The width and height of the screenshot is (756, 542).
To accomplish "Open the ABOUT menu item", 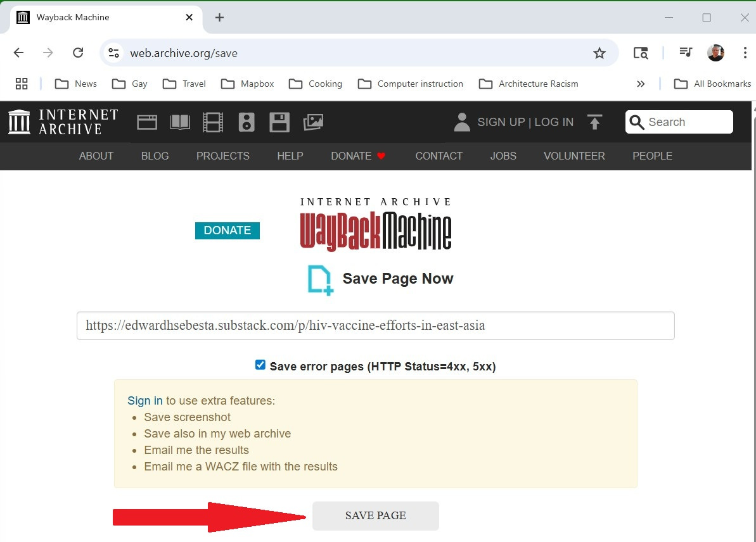I will [x=96, y=156].
